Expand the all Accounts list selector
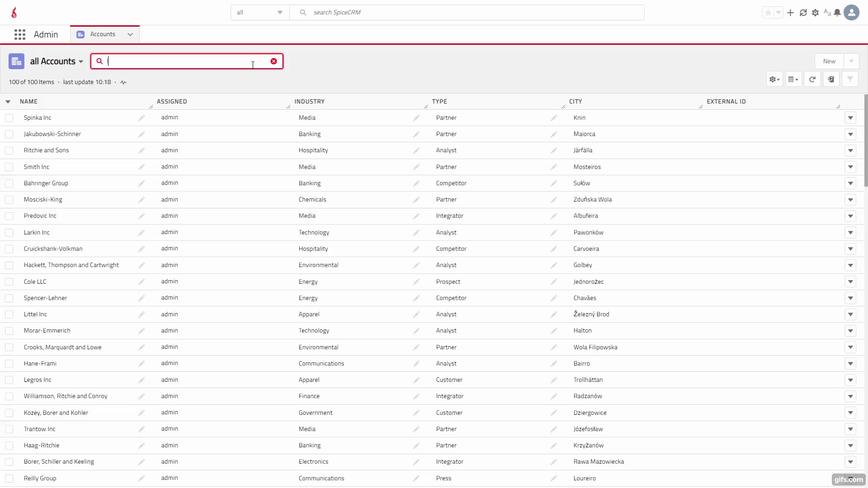Image resolution: width=868 pixels, height=488 pixels. click(x=57, y=61)
